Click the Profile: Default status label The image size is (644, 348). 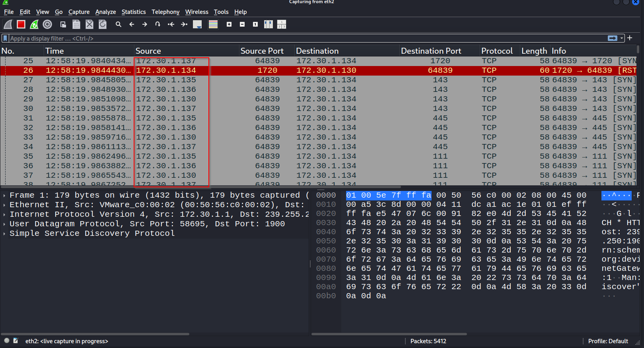(608, 341)
